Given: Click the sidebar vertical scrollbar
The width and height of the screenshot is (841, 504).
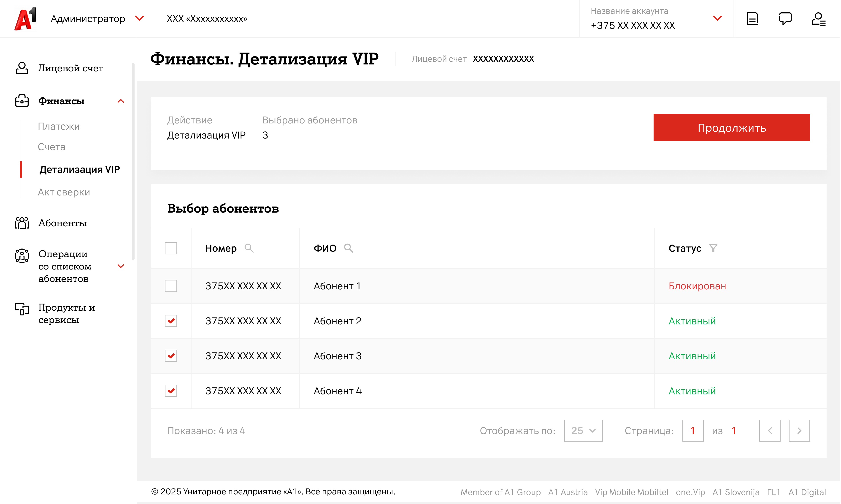Looking at the screenshot, I should coord(133,161).
